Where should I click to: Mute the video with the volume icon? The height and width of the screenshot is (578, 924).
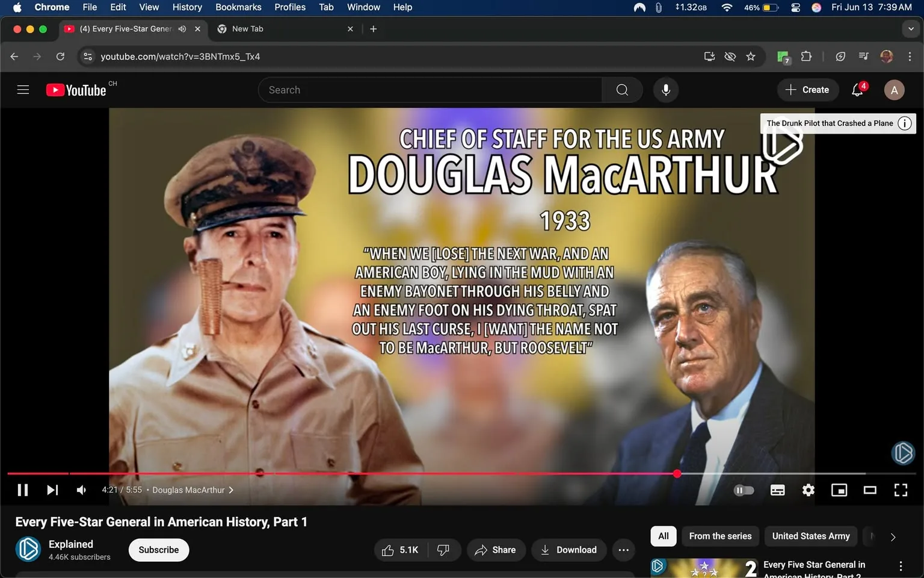(x=81, y=489)
